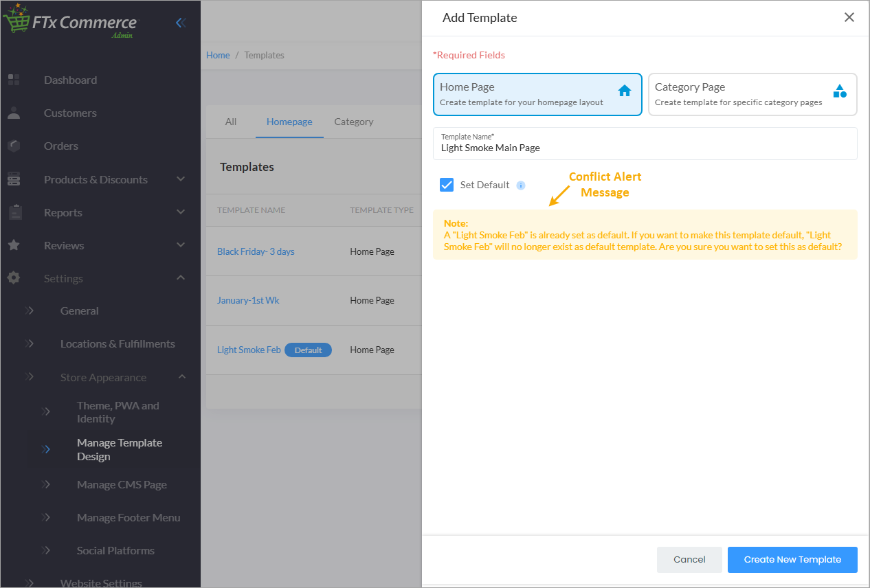870x588 pixels.
Task: Expand the Reviews menu chevron
Action: [181, 245]
